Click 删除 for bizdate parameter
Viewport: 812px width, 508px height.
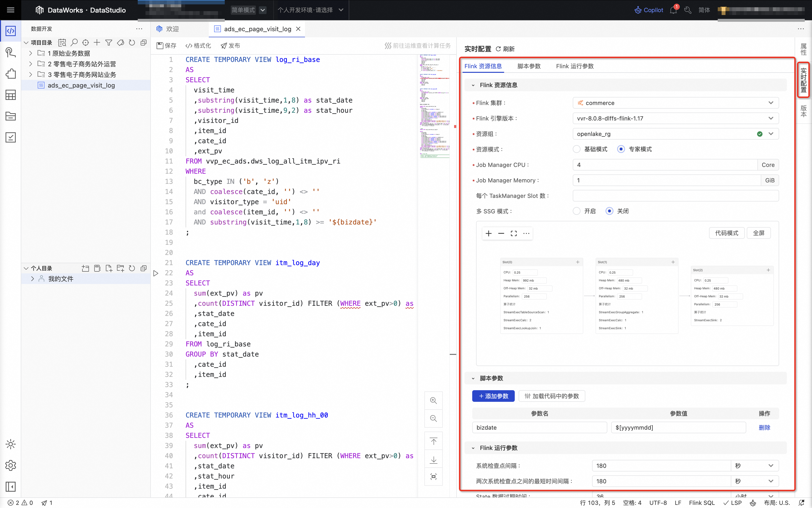click(764, 428)
